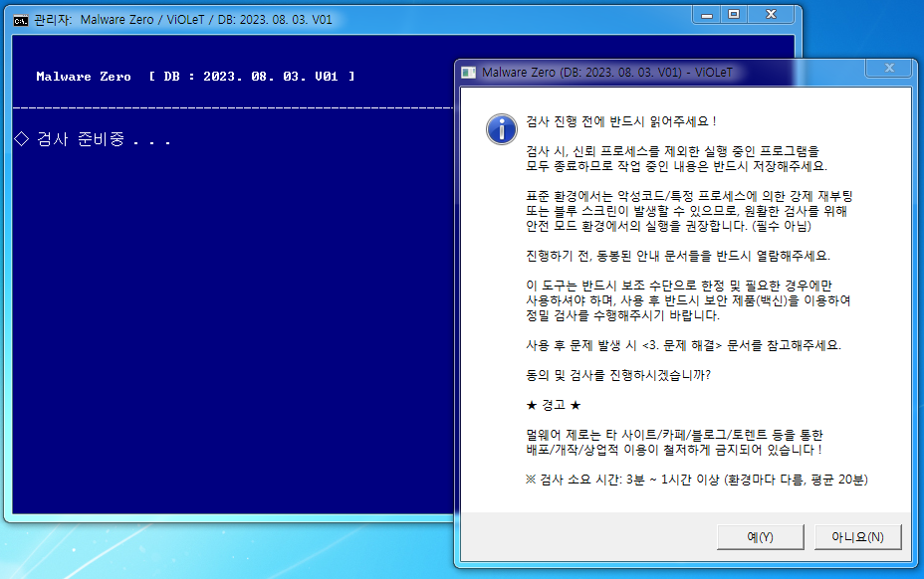This screenshot has width=924, height=579.
Task: Close the Malware Zero dialog
Action: tap(889, 69)
